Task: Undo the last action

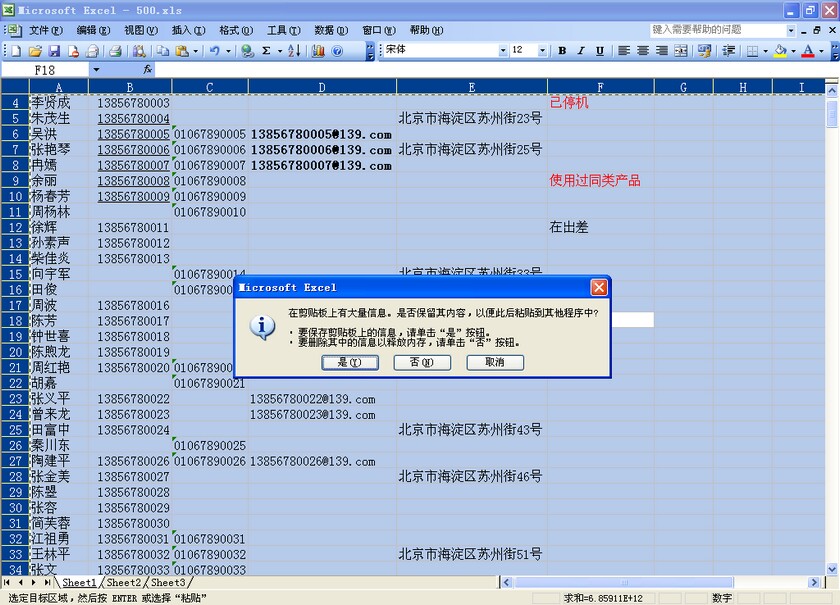Action: 215,51
